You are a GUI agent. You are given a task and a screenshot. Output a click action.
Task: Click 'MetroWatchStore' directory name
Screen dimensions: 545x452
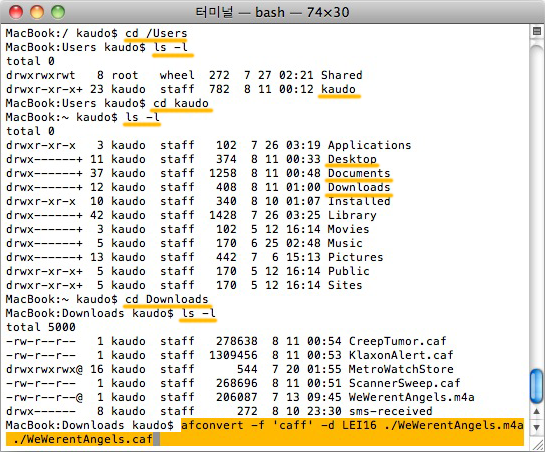tap(401, 369)
